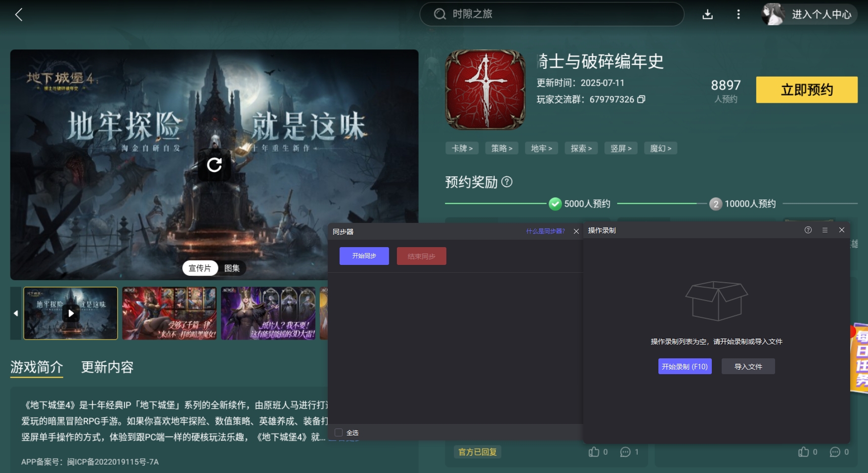Open the menu icon in 操作录制 panel
Image resolution: width=868 pixels, height=473 pixels.
click(825, 230)
